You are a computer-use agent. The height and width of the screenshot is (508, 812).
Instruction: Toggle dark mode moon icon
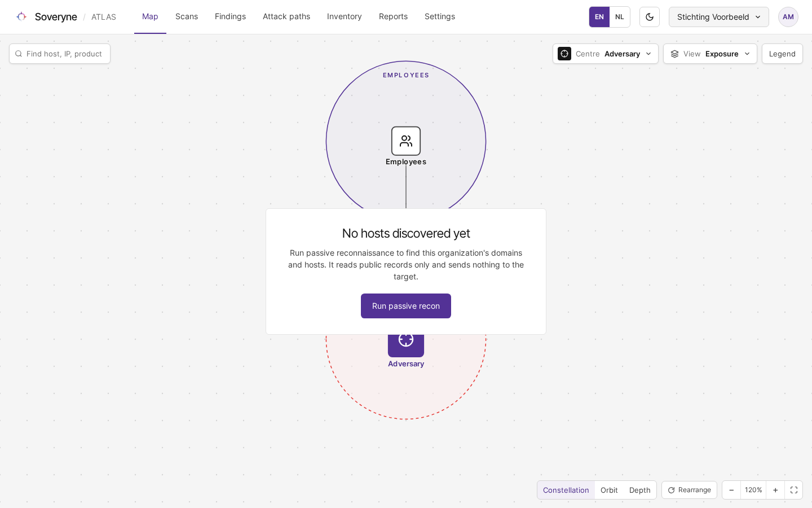[x=650, y=17]
